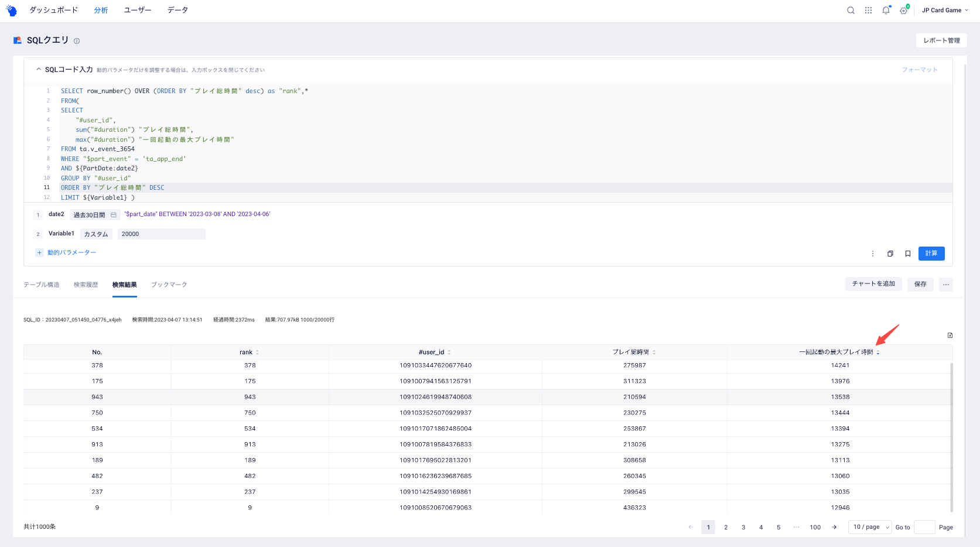This screenshot has width=980, height=547.
Task: Go to page 5
Action: 778,527
